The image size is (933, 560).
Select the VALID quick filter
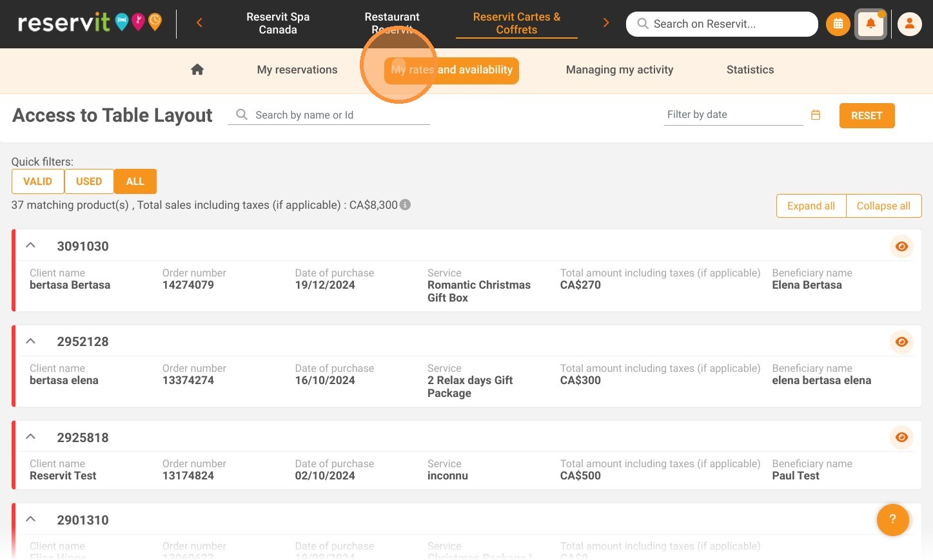click(x=37, y=181)
